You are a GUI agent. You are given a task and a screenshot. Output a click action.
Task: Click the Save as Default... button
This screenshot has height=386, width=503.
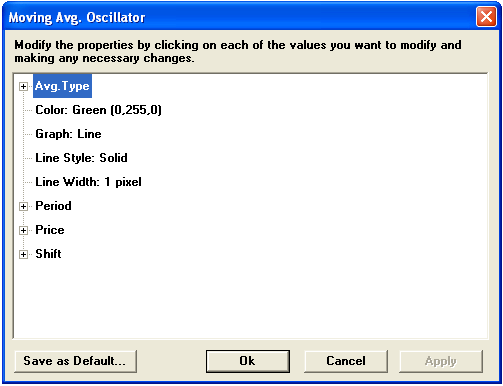pyautogui.click(x=75, y=361)
